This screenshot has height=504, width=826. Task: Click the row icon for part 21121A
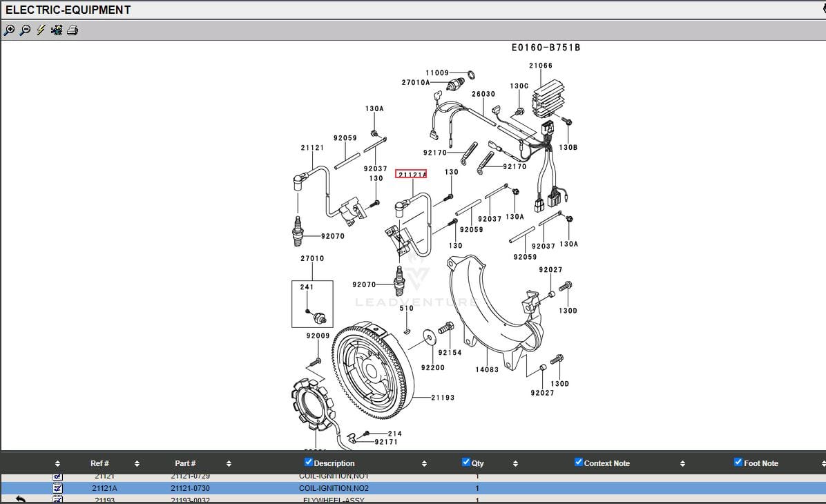58,488
